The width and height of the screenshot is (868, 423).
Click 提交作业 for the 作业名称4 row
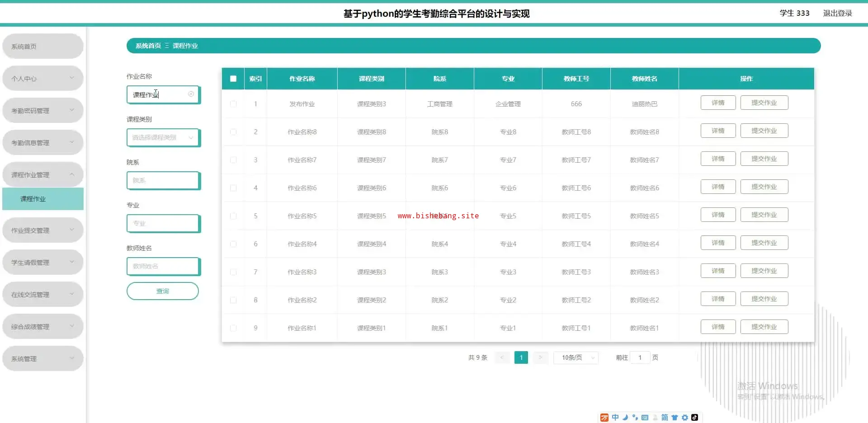[x=764, y=243]
